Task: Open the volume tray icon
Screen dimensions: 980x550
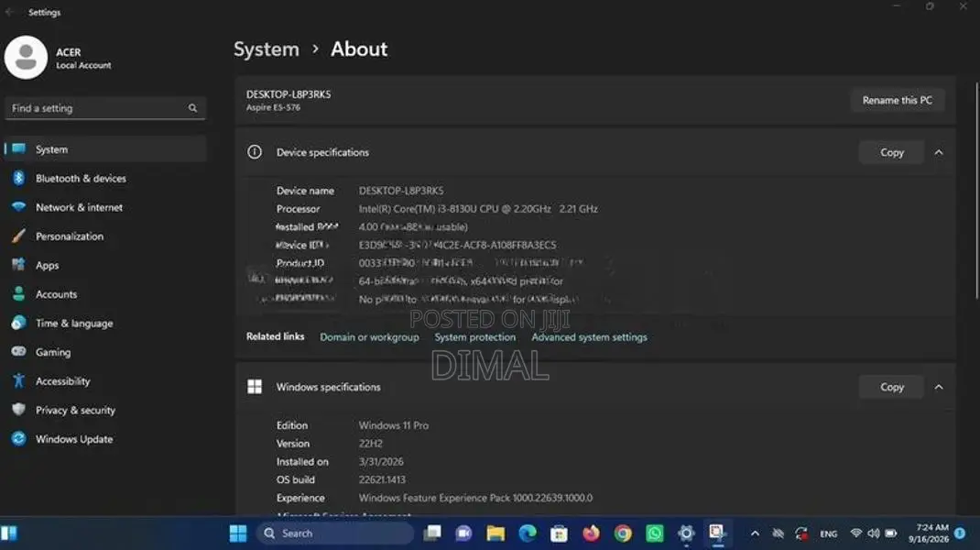Action: pos(874,533)
